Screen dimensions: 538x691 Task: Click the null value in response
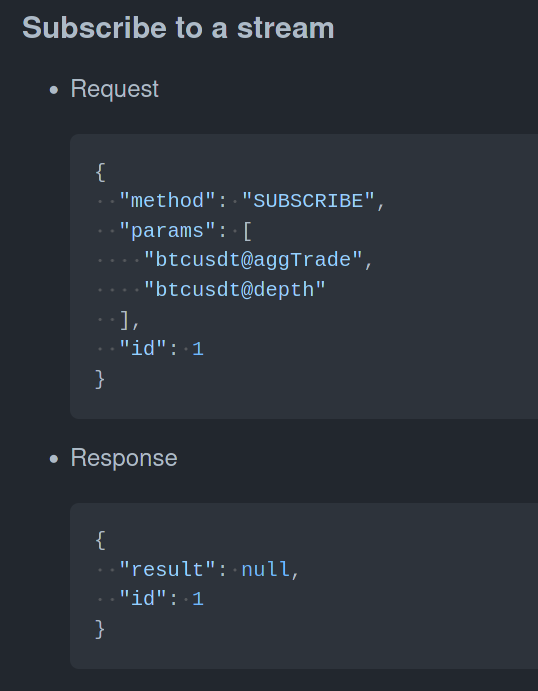(x=265, y=569)
